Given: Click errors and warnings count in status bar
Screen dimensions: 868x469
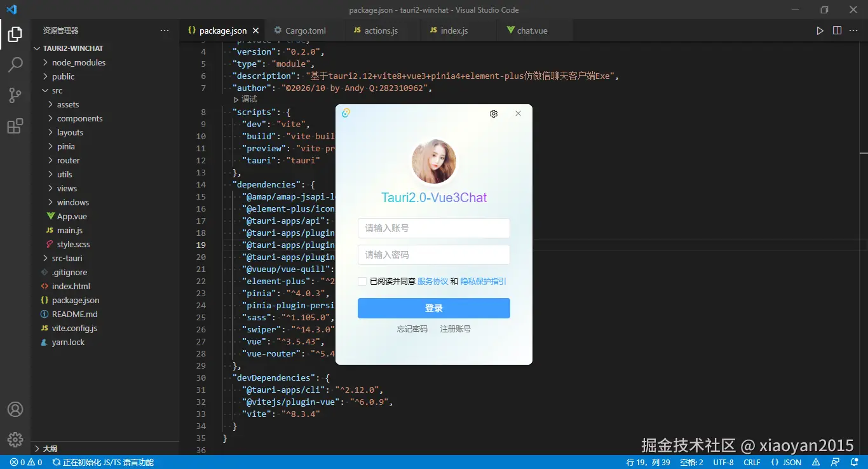Looking at the screenshot, I should 26,463.
